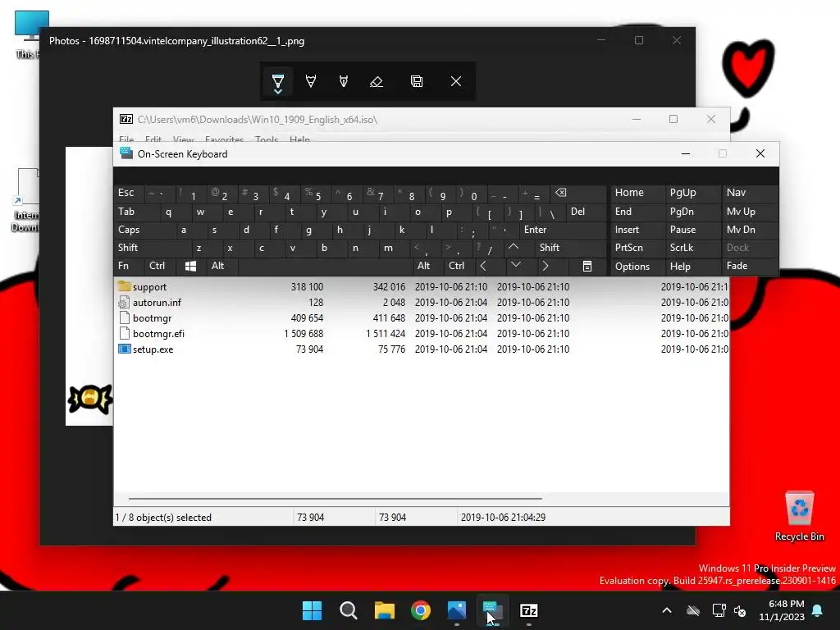Click the autorun.inf file icon

pyautogui.click(x=125, y=302)
